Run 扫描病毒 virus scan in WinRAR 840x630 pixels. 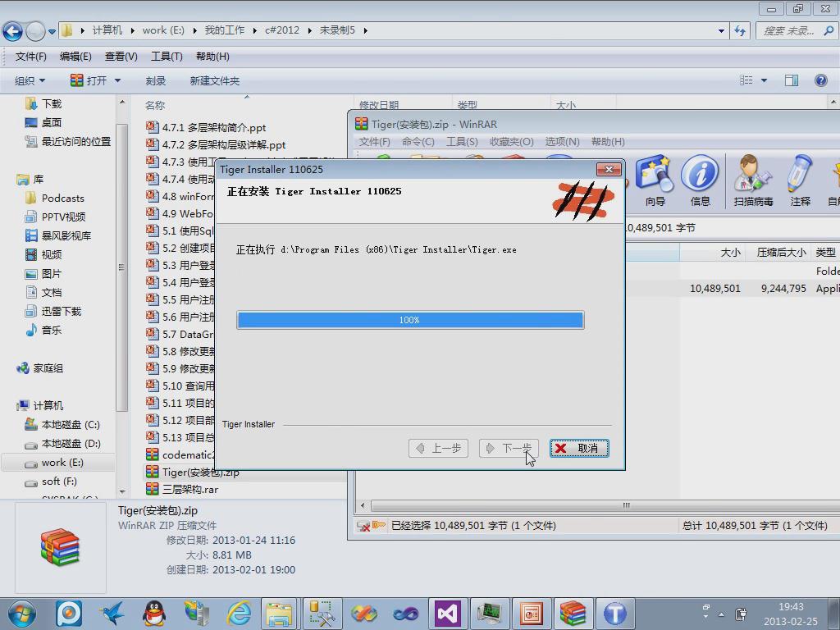pyautogui.click(x=753, y=180)
